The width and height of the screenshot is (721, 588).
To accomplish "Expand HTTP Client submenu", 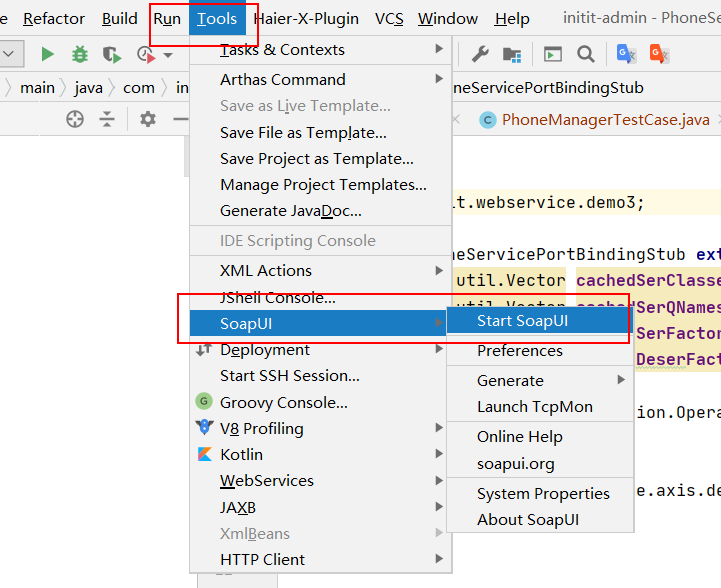I will click(320, 559).
